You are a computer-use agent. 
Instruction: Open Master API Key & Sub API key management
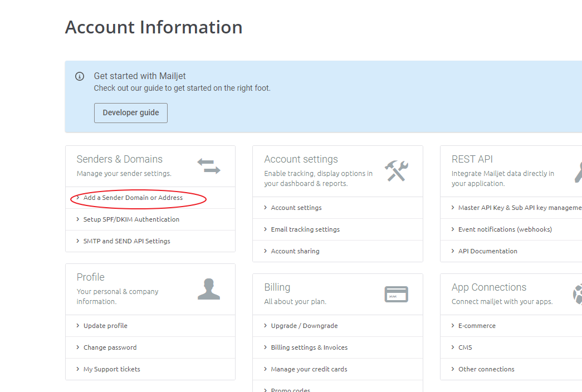[520, 208]
